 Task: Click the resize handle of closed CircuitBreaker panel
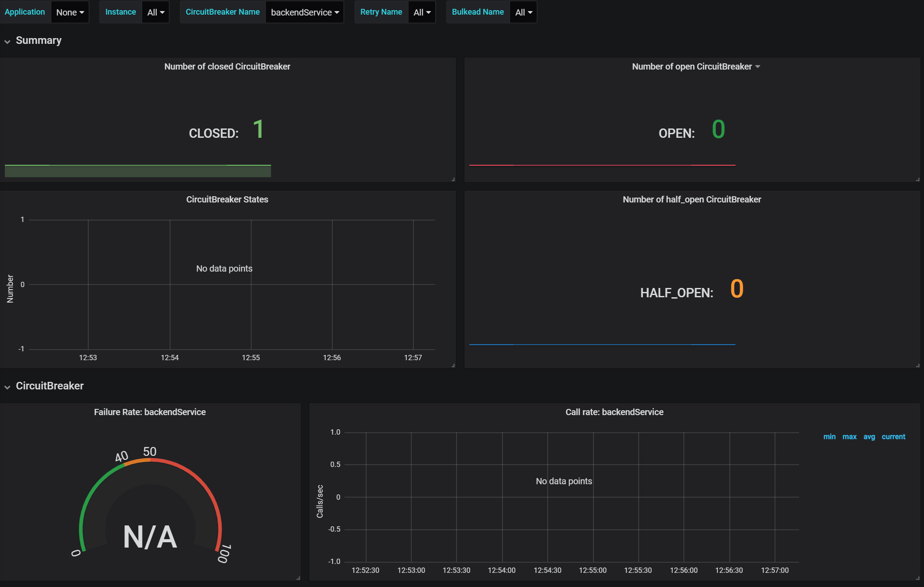[453, 179]
